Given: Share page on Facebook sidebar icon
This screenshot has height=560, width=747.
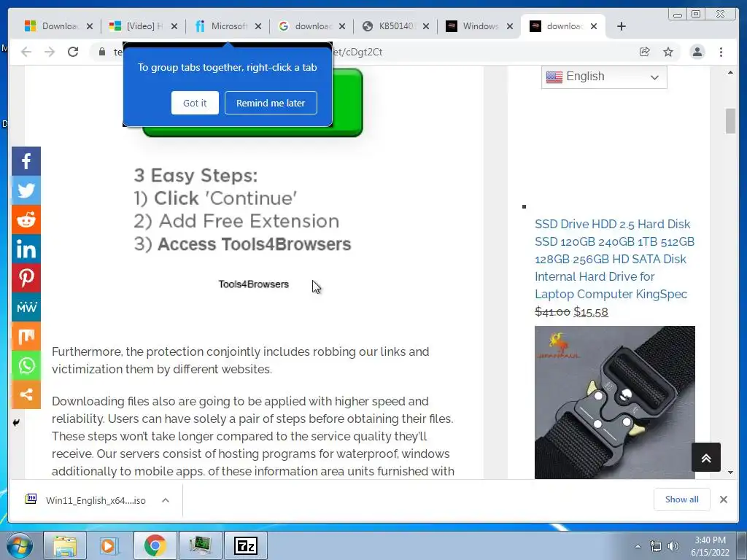Looking at the screenshot, I should (26, 161).
